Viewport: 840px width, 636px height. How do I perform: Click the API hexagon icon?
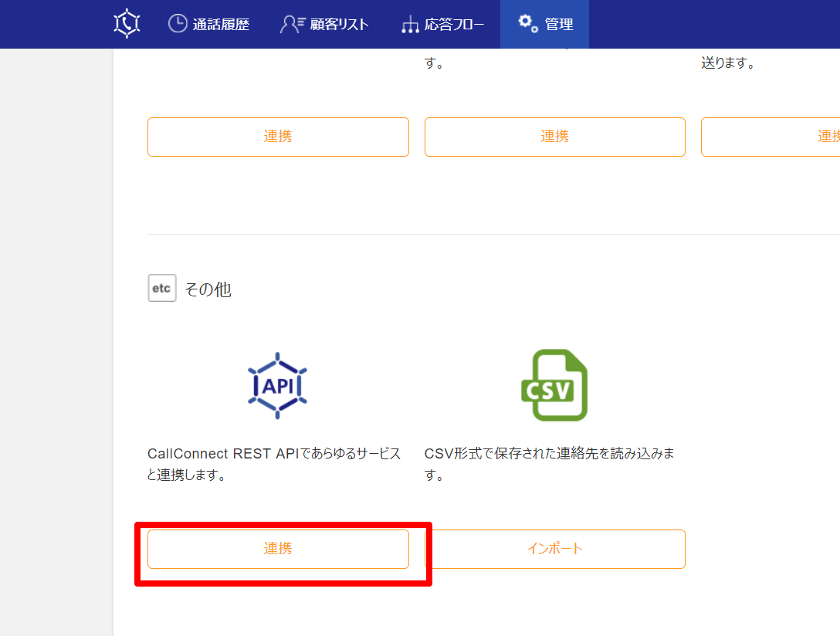click(x=277, y=385)
